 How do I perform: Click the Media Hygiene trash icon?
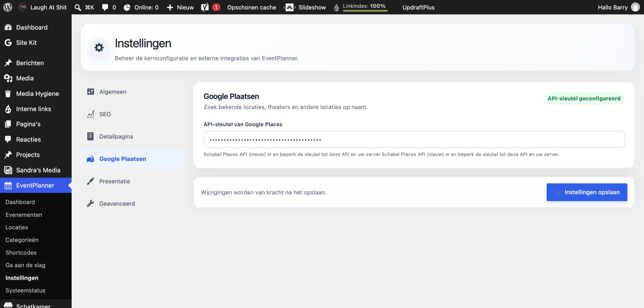point(8,94)
